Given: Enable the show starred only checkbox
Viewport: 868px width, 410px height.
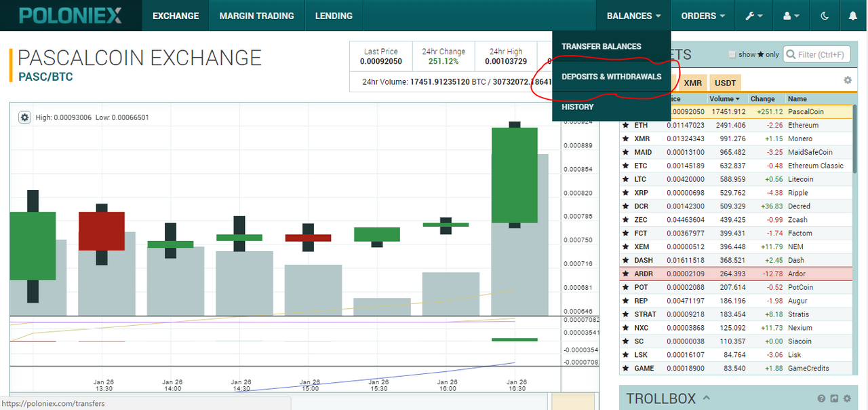Looking at the screenshot, I should (732, 54).
